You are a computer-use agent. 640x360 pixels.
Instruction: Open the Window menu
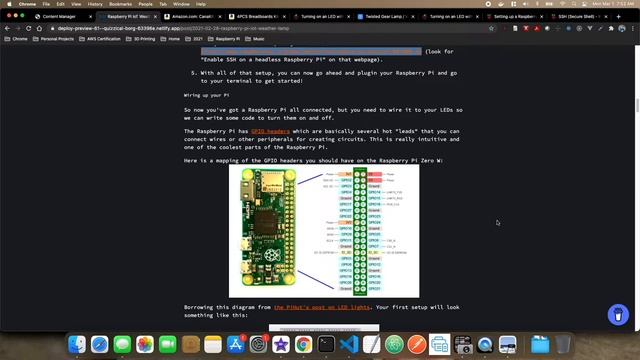point(181,4)
